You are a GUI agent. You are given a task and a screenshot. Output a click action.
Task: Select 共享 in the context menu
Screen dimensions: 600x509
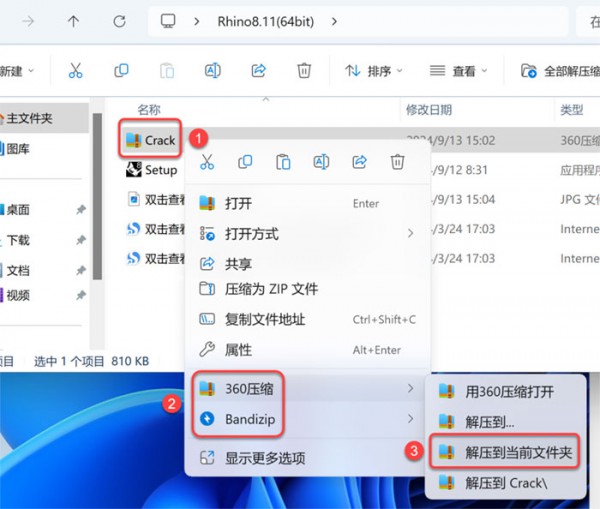307,264
